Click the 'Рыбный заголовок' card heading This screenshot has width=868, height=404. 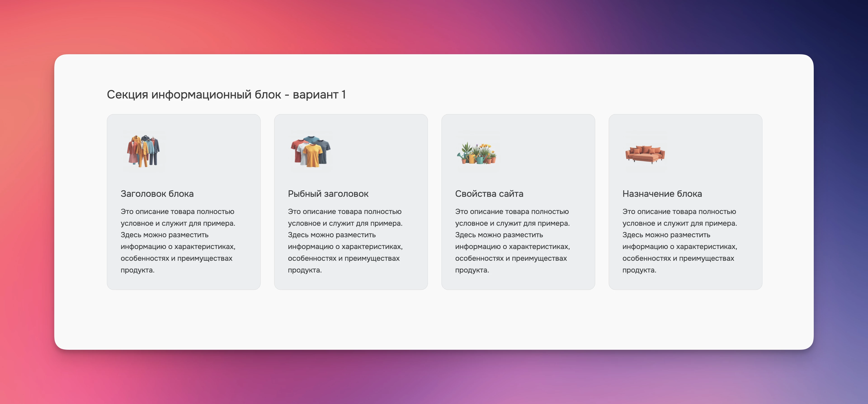328,194
